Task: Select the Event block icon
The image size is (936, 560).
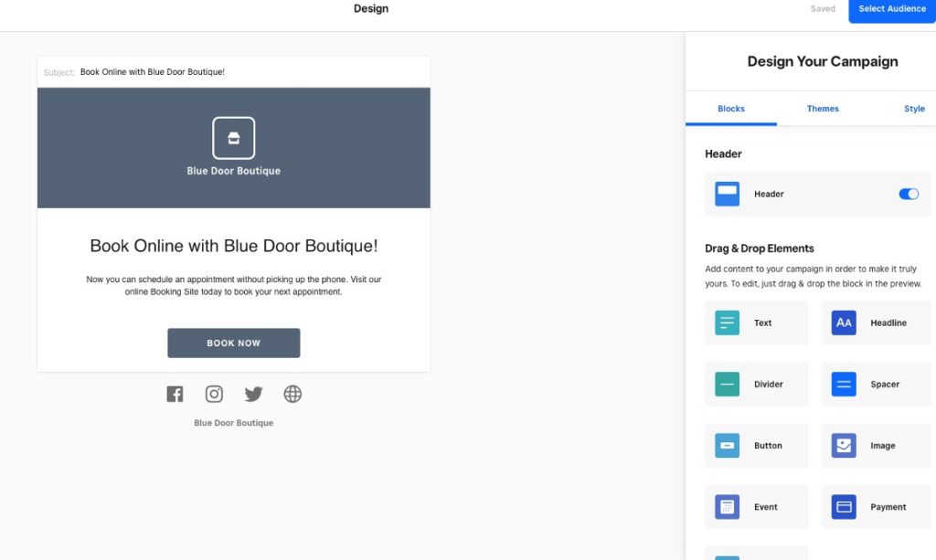Action: 727,506
